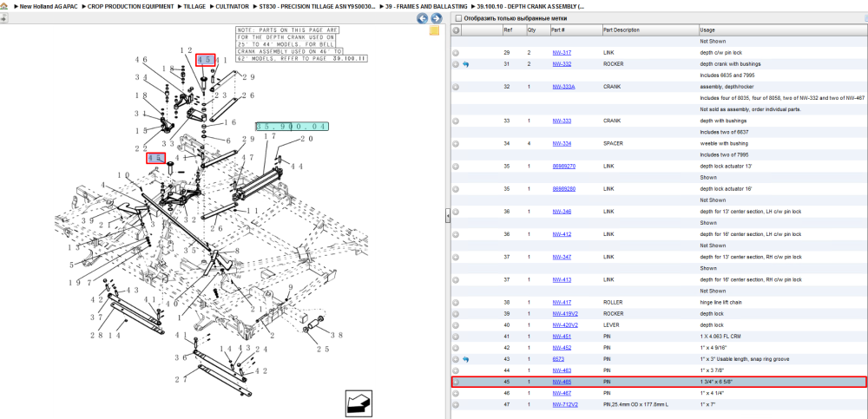
Task: Open 39 - FRAMES AND BALLASTING breadcrumb
Action: [x=426, y=6]
